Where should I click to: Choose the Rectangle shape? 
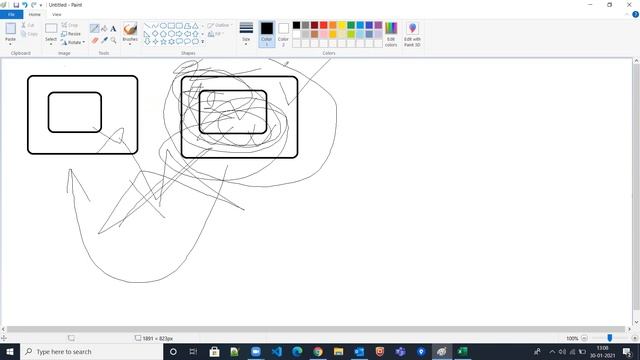point(171,25)
